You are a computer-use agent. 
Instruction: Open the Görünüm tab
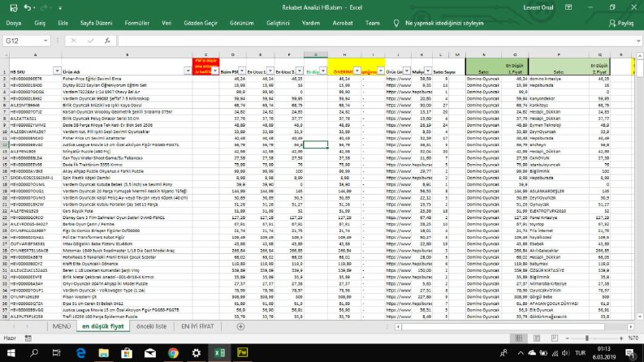(241, 23)
